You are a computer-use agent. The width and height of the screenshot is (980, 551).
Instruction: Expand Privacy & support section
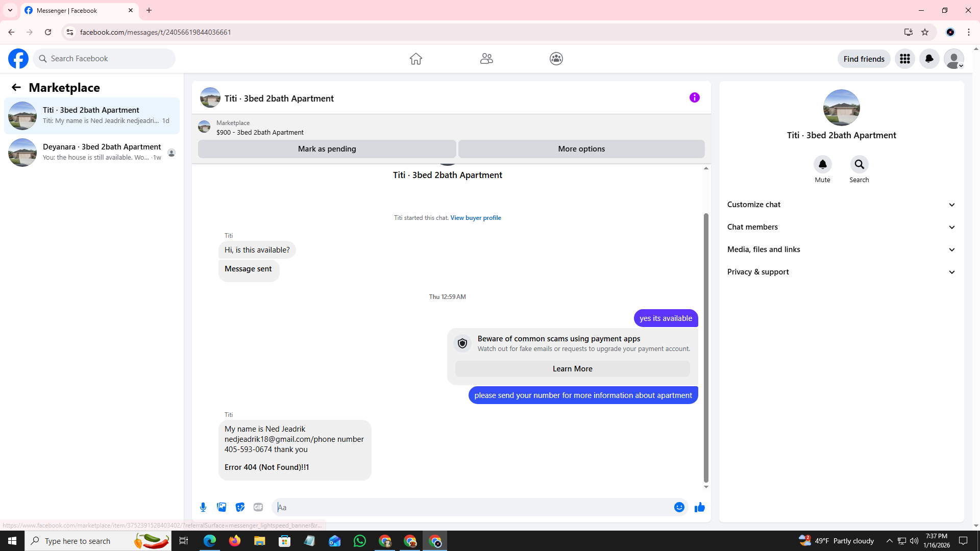pyautogui.click(x=841, y=272)
